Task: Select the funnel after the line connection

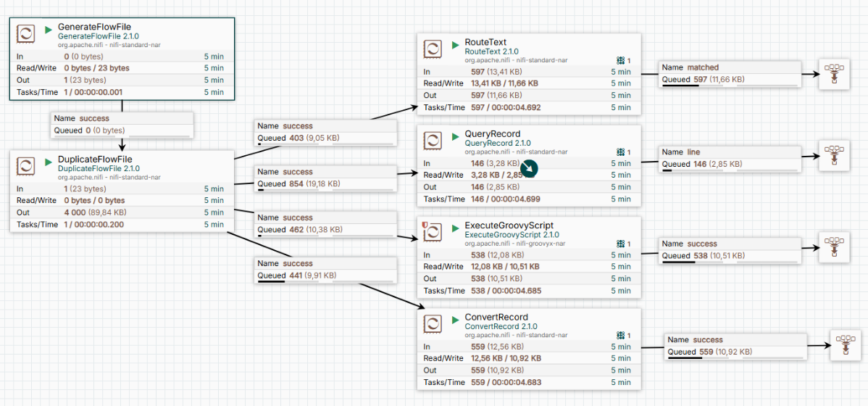Action: click(x=834, y=157)
